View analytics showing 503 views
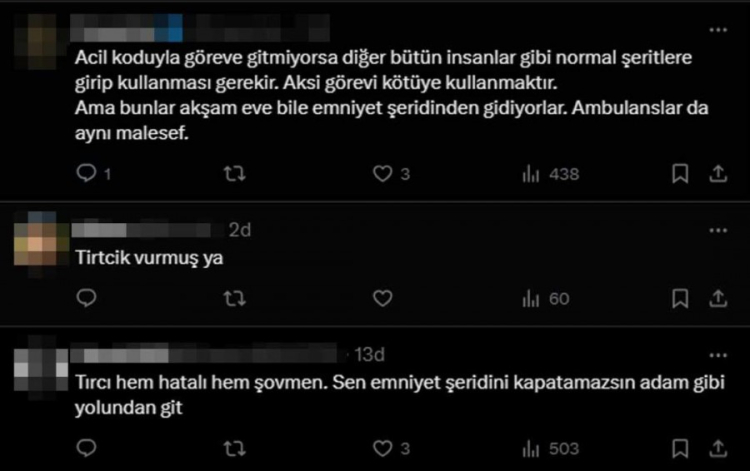This screenshot has height=471, width=750. tap(550, 449)
